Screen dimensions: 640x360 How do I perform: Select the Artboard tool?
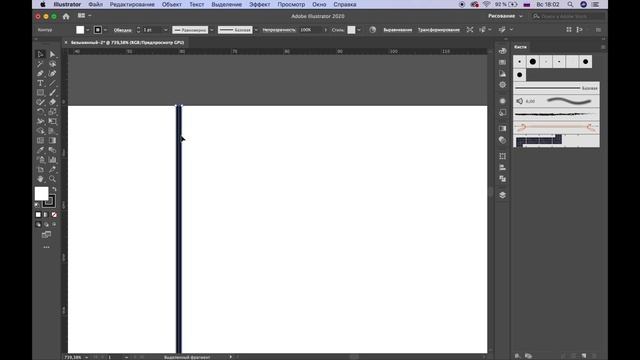40,169
